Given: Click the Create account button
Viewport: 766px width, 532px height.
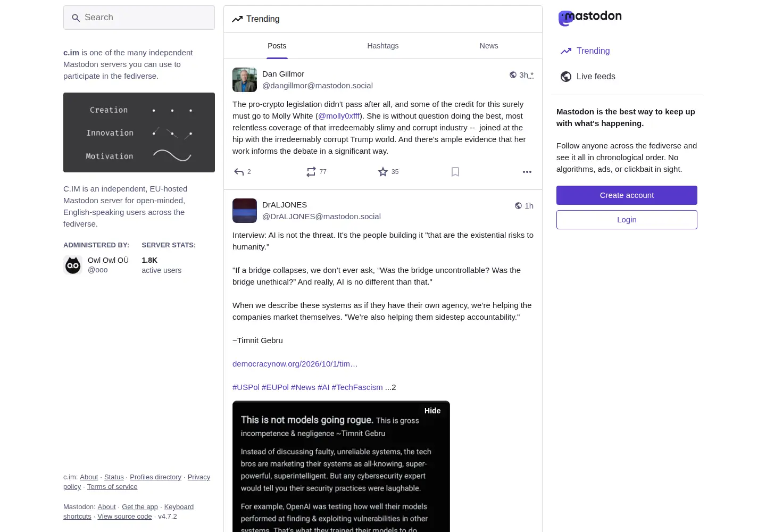Looking at the screenshot, I should (627, 195).
